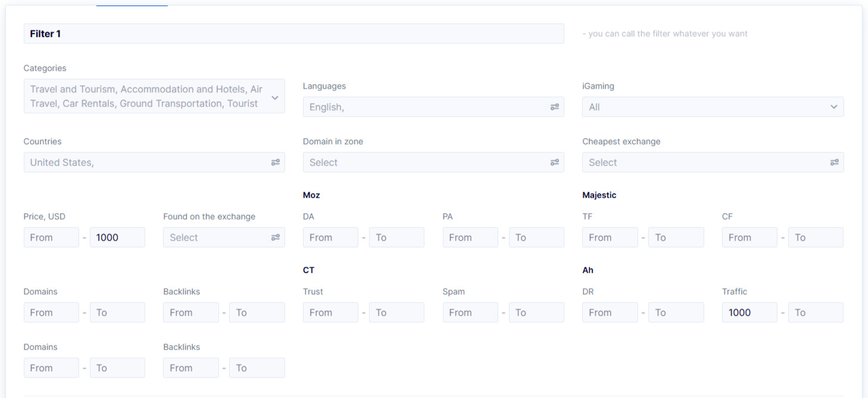868x398 pixels.
Task: Open the Cheapest exchange filter icon
Action: click(834, 162)
